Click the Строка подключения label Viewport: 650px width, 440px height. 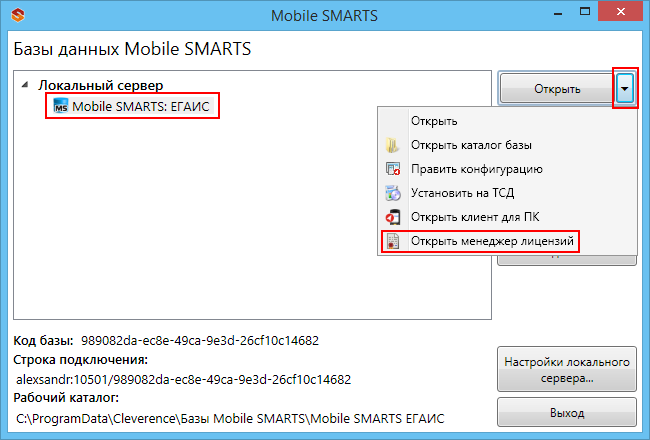click(80, 360)
